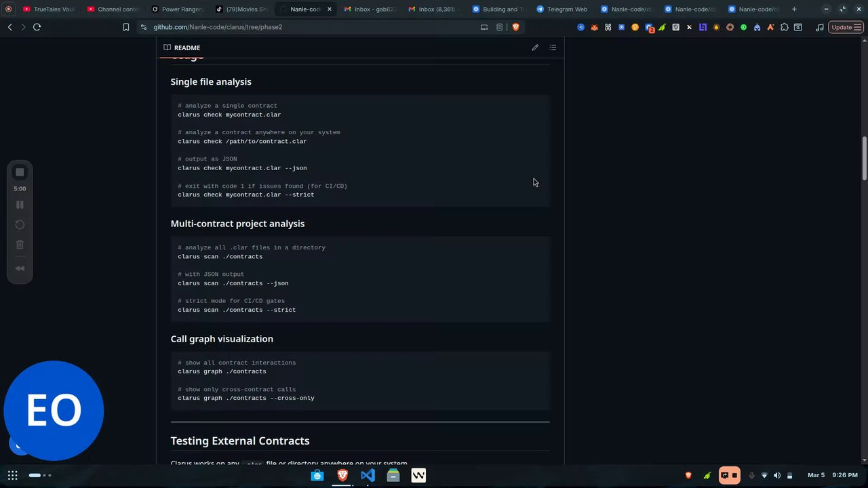Pause the screen recording
Image resolution: width=868 pixels, height=488 pixels.
click(x=20, y=205)
